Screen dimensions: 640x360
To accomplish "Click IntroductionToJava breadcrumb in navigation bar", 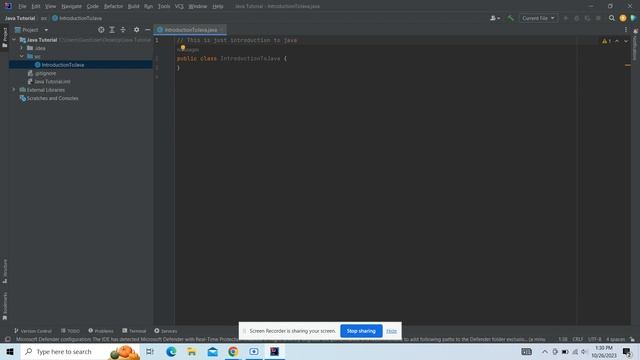I will tap(77, 18).
